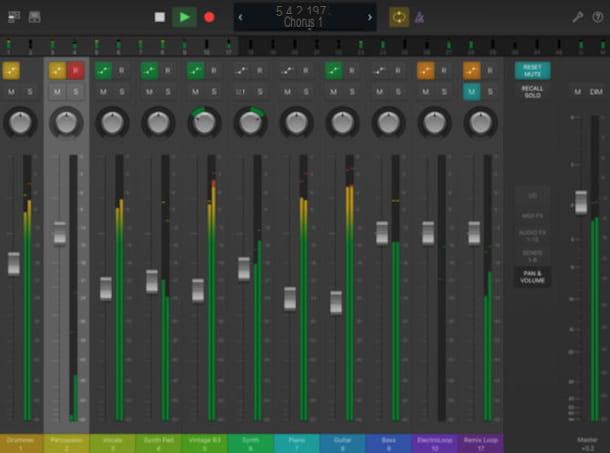Solo the Vocals track
The image size is (610, 453).
tap(121, 92)
